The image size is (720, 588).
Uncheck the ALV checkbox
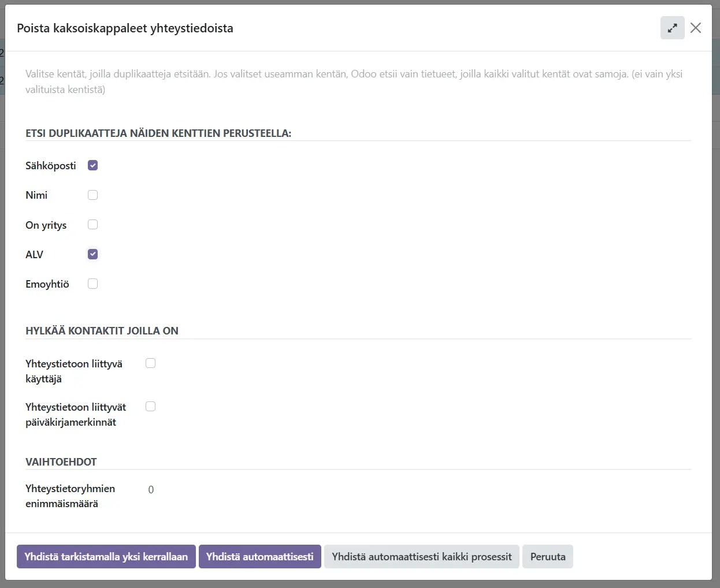[x=92, y=254]
